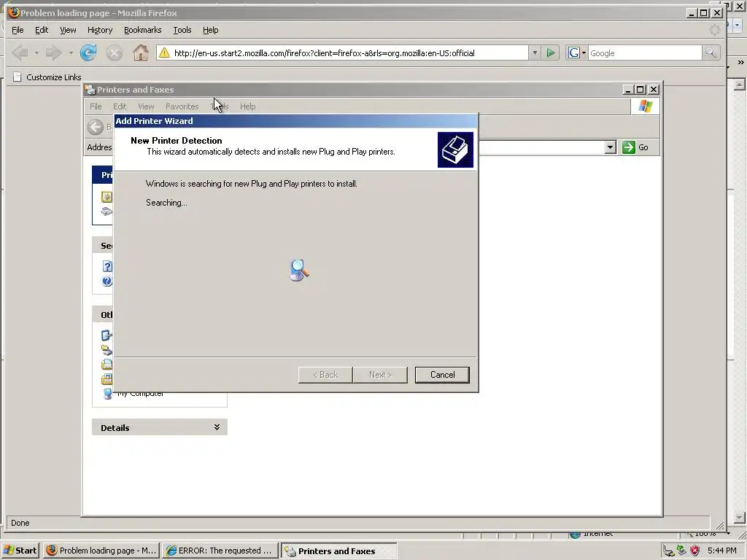Click the Firefox Forward arrow
Viewport: 747px width, 560px height.
point(54,52)
